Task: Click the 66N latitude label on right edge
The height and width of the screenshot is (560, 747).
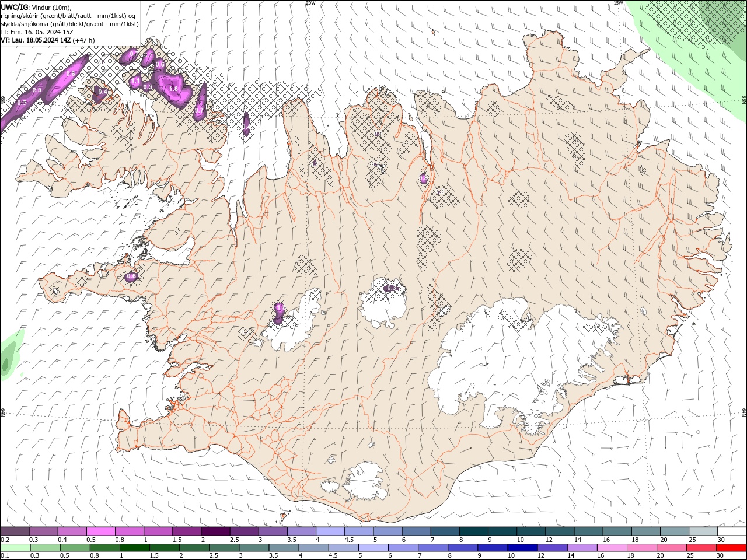Action: pyautogui.click(x=744, y=100)
